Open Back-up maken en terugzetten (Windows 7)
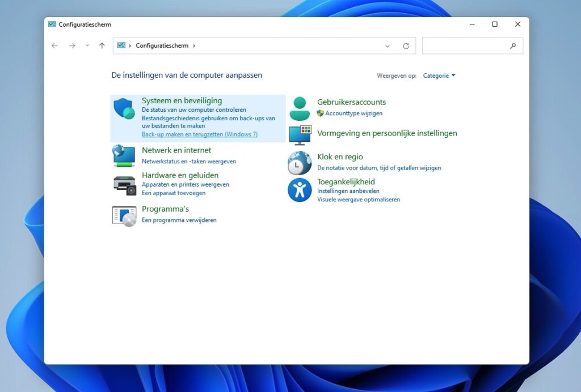The image size is (581, 392). pyautogui.click(x=200, y=134)
